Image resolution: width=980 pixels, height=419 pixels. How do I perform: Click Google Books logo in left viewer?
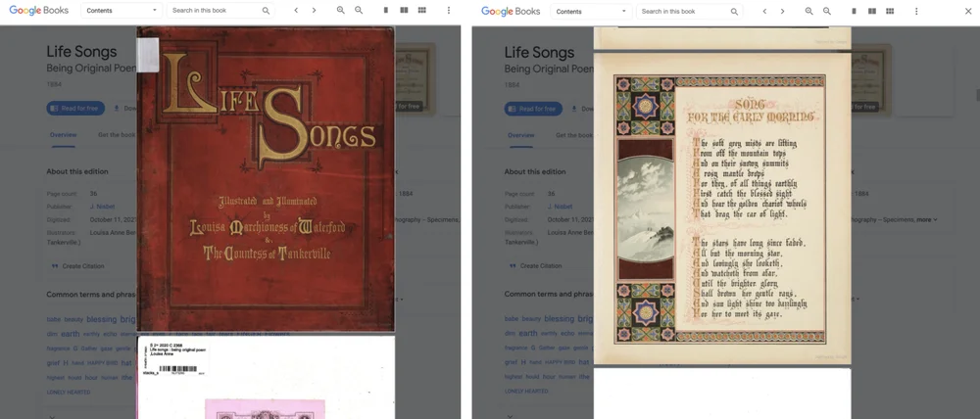coord(39,11)
